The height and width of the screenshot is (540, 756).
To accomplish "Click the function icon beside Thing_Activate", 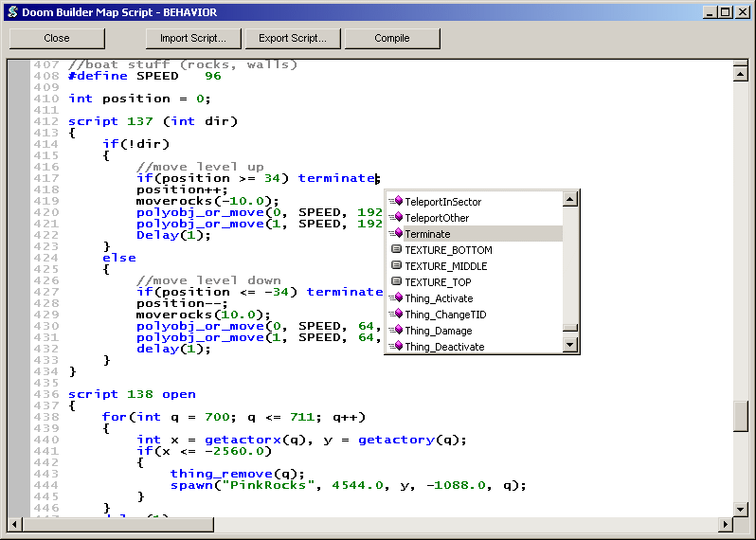I will coord(396,298).
